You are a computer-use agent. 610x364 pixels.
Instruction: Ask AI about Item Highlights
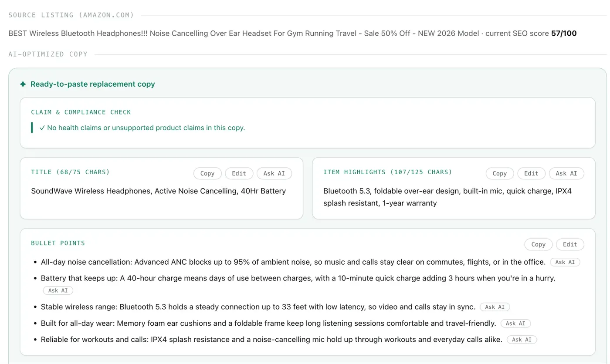566,173
